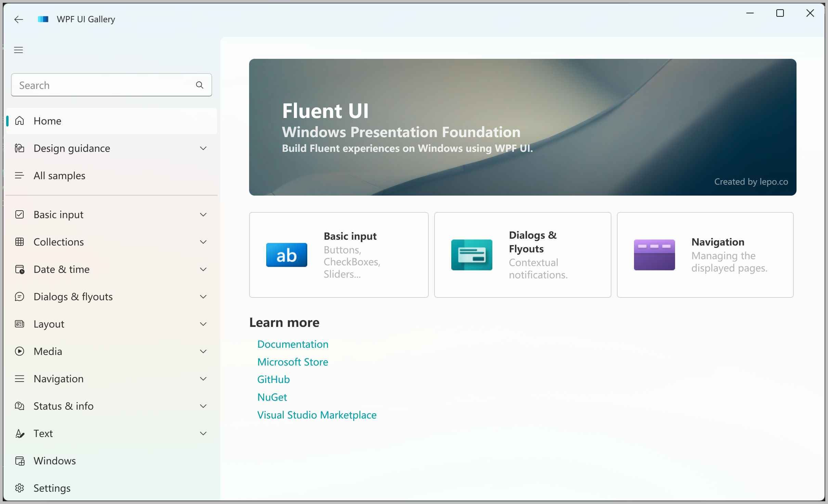Click the purple Navigation card icon
The width and height of the screenshot is (828, 504).
coord(654,255)
